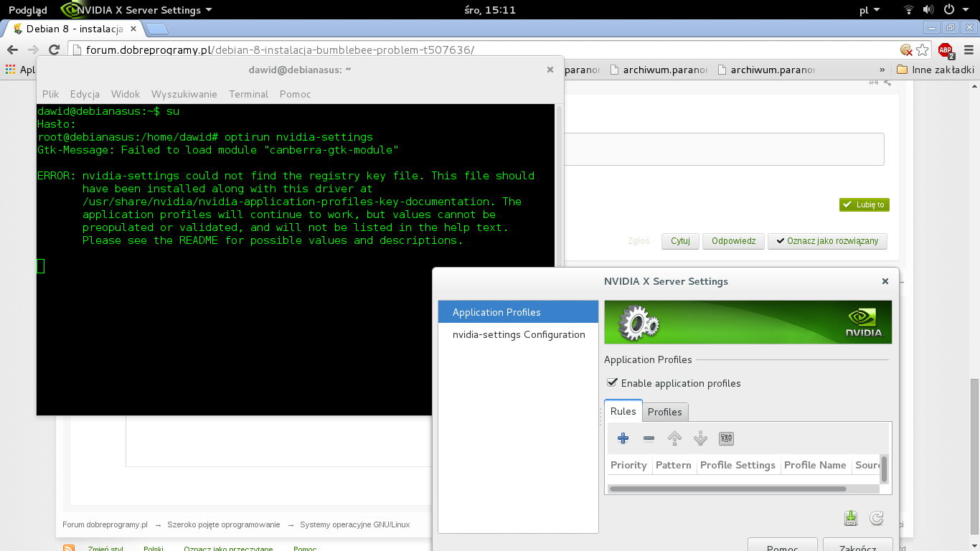Open the Inne zakładki bookmarks folder
Viewport: 980px width, 551px height.
click(936, 70)
